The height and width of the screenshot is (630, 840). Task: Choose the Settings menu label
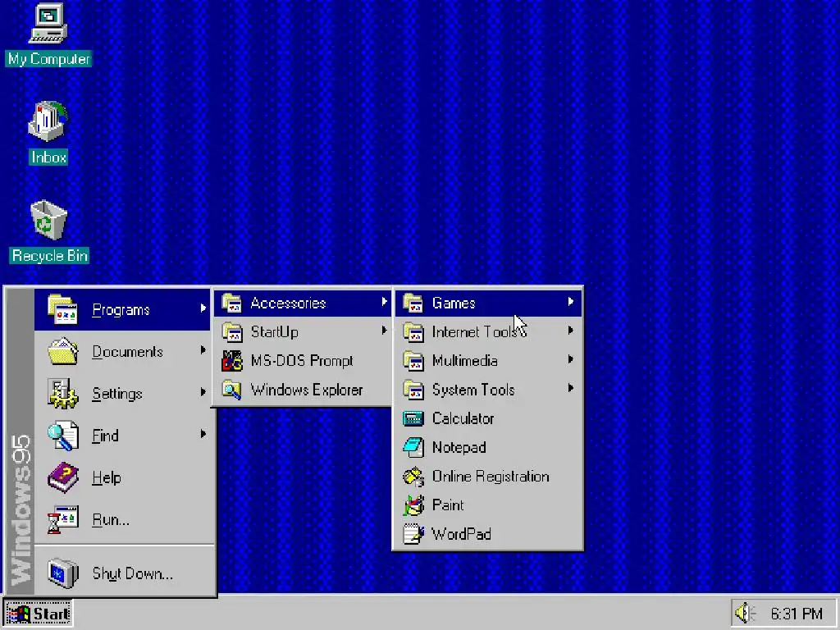117,395
